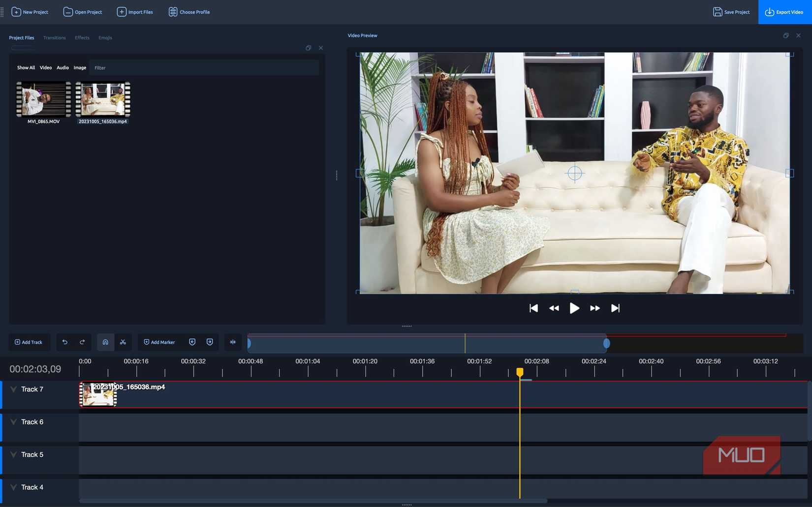Expand the Track 5 chevron
This screenshot has height=507, width=812.
[x=13, y=454]
